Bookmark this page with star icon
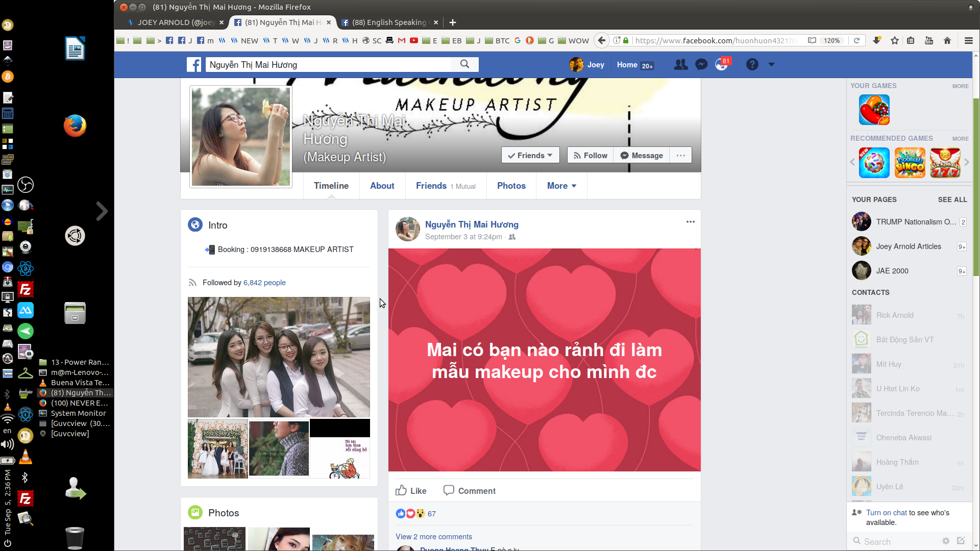 tap(894, 40)
